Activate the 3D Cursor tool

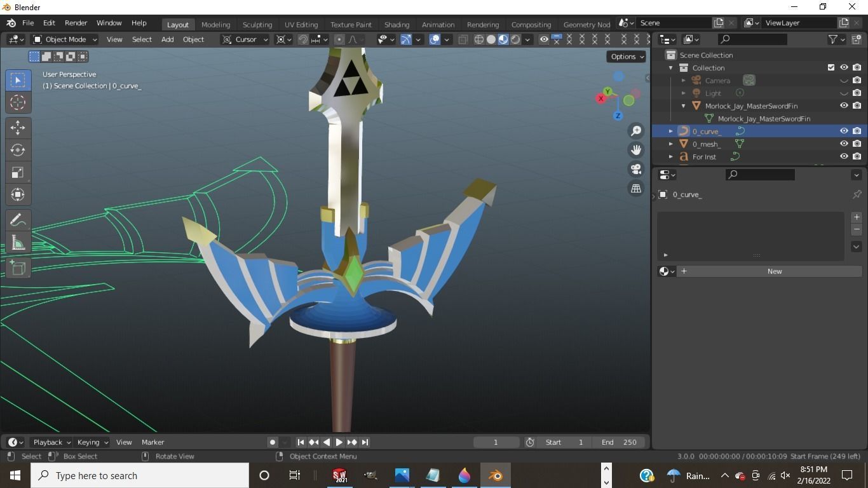(x=18, y=102)
